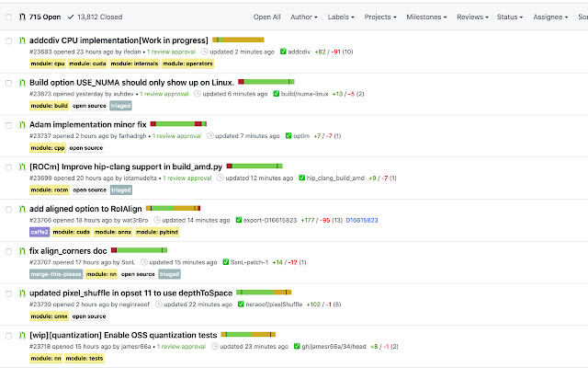Expand the Assignee filter dropdown

550,17
